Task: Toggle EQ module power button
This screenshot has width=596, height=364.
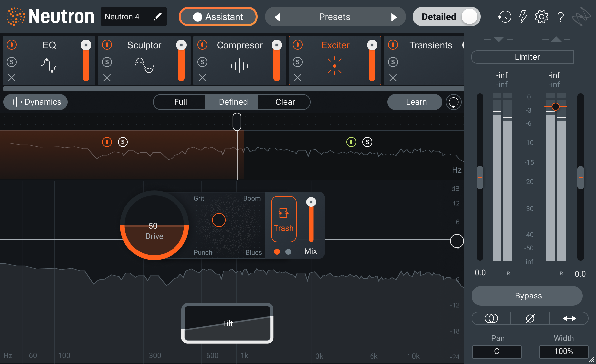Action: pyautogui.click(x=12, y=45)
